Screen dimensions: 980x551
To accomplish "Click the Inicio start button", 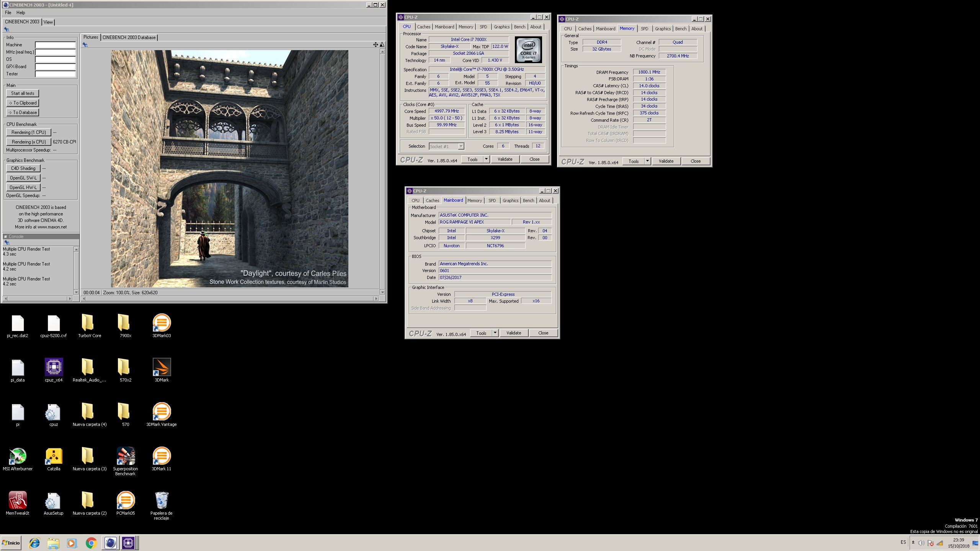I will point(11,543).
